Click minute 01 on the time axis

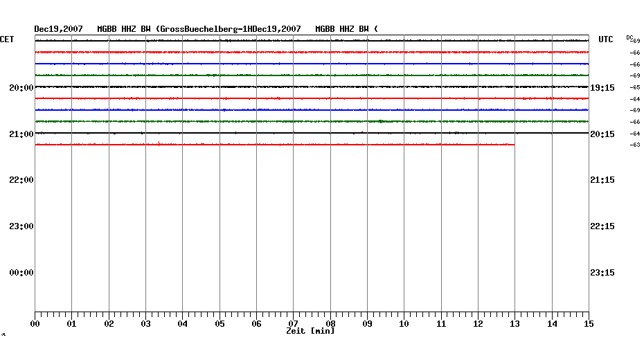point(71,323)
